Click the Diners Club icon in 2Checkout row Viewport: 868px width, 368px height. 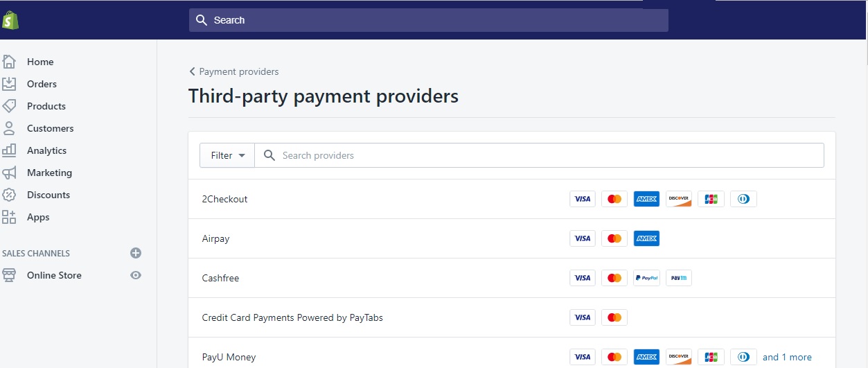743,199
